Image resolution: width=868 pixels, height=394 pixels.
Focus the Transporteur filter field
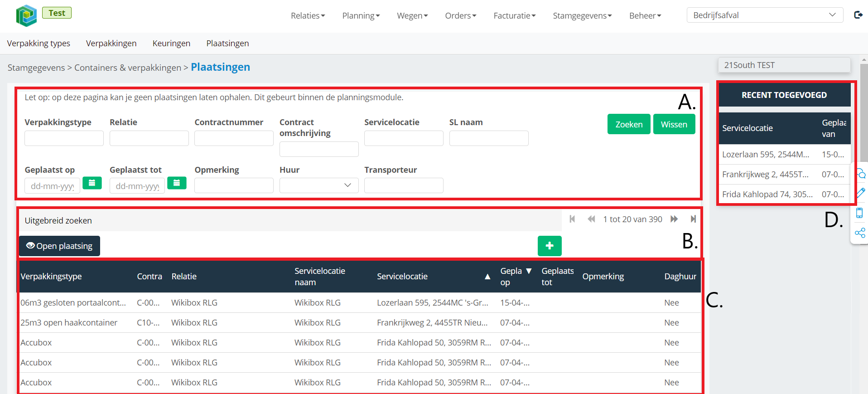[x=404, y=185]
